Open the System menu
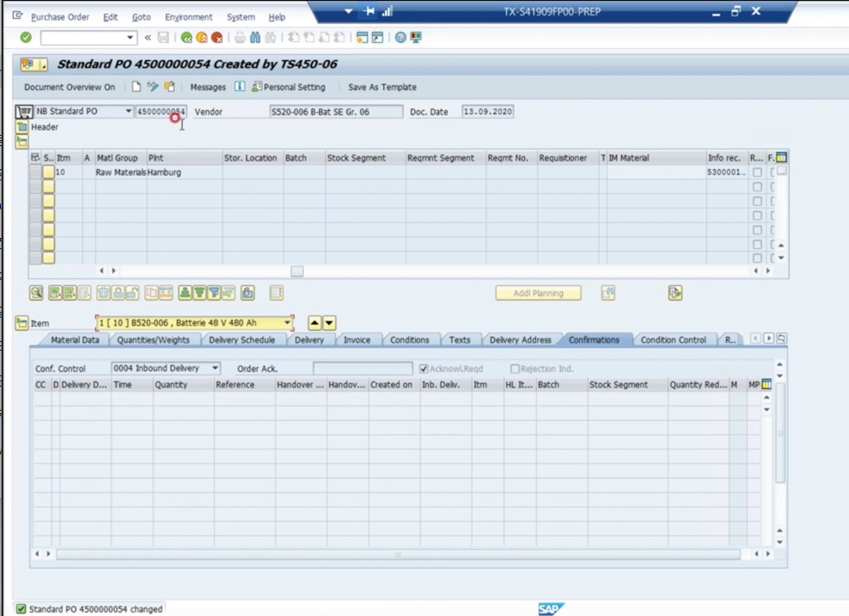 pos(241,17)
